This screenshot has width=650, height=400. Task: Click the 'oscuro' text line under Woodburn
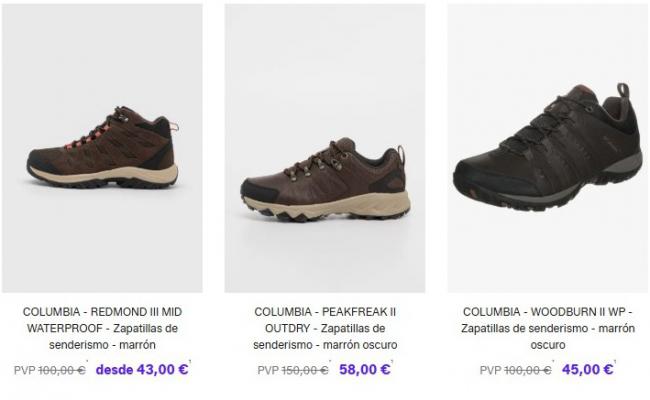548,345
